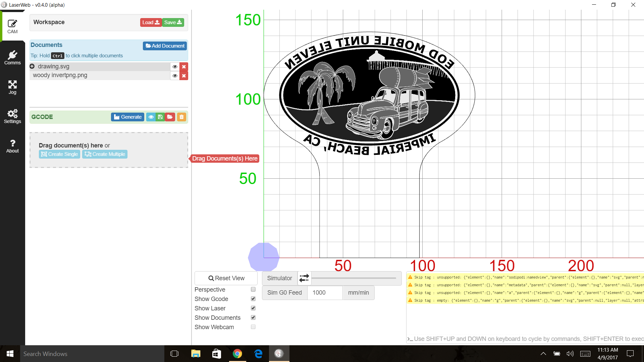Image resolution: width=644 pixels, height=362 pixels.
Task: Disable the Show Laser checkbox
Action: coord(253,308)
